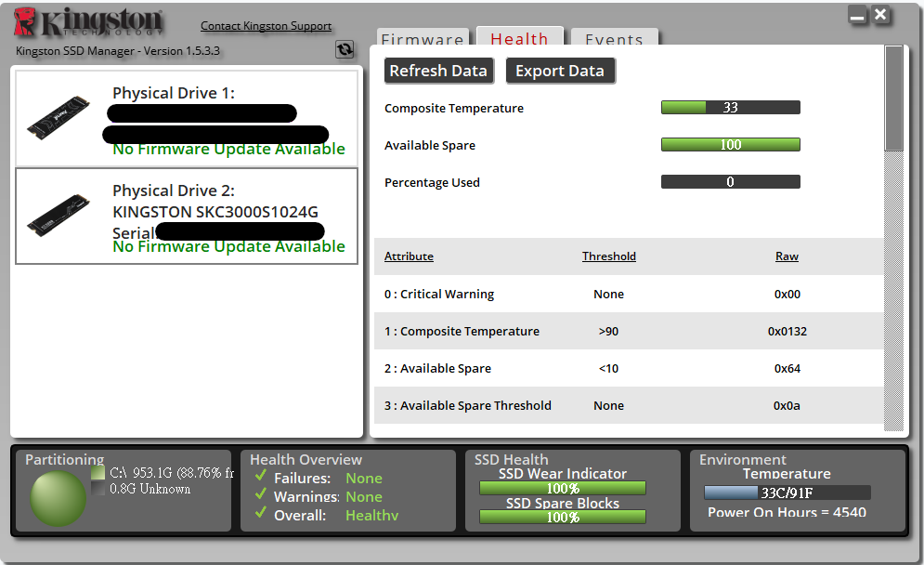Click the health panel vertical scrollbar thumb
The image size is (924, 565).
tap(894, 98)
